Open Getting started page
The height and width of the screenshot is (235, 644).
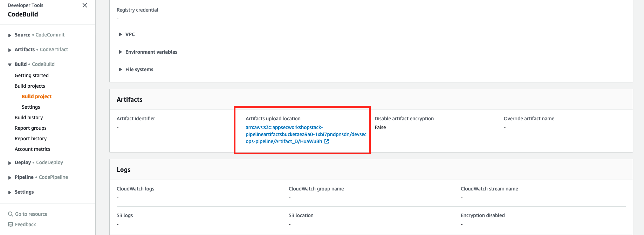[x=32, y=75]
